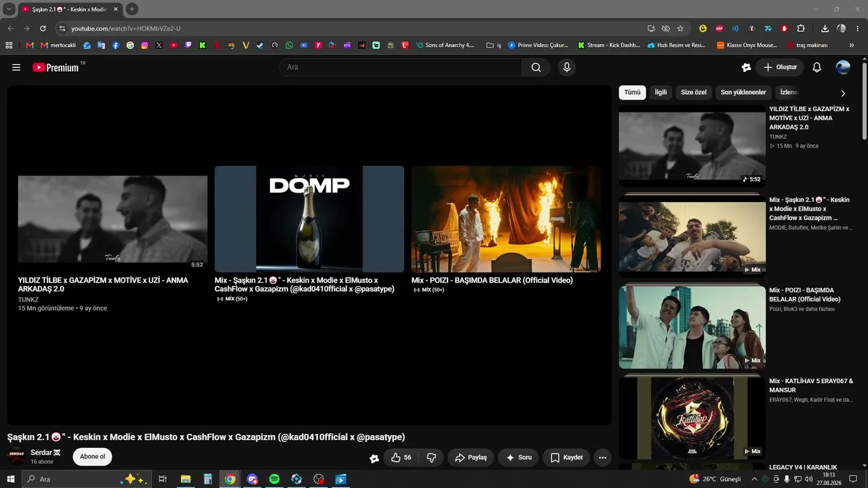Image resolution: width=868 pixels, height=488 pixels.
Task: Open sidebar title 'YILDIZ TİLBE x GAZAPİZM' video
Action: click(809, 118)
